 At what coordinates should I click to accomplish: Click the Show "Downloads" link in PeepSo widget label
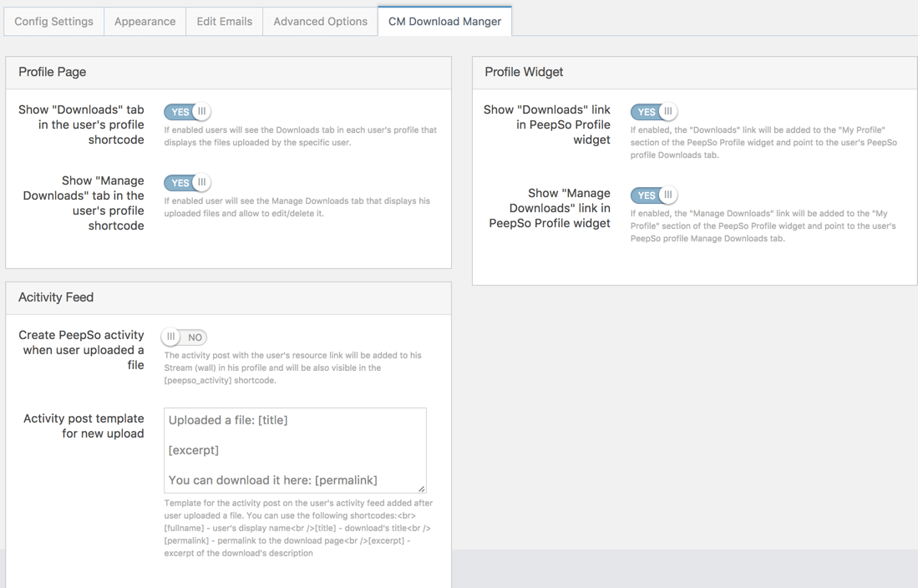coord(547,125)
